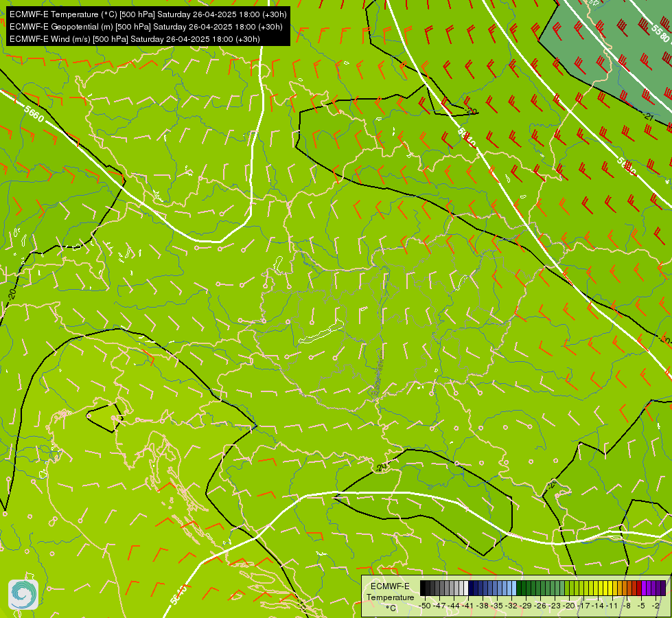This screenshot has height=618, width=672.
Task: Click the legend tick label -47
Action: tap(439, 606)
